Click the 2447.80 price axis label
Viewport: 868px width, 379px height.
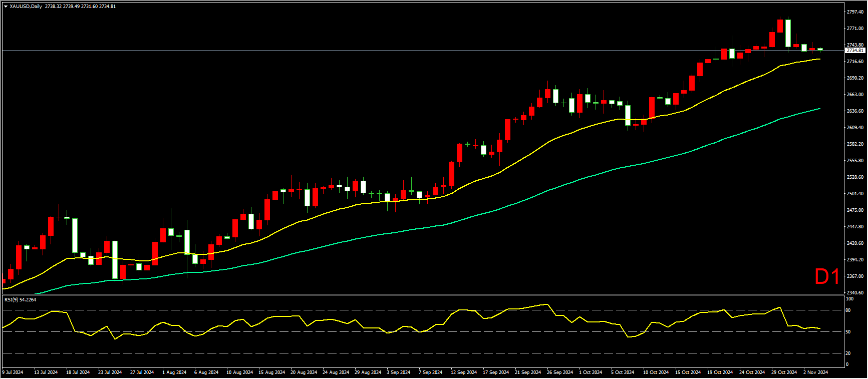click(855, 227)
